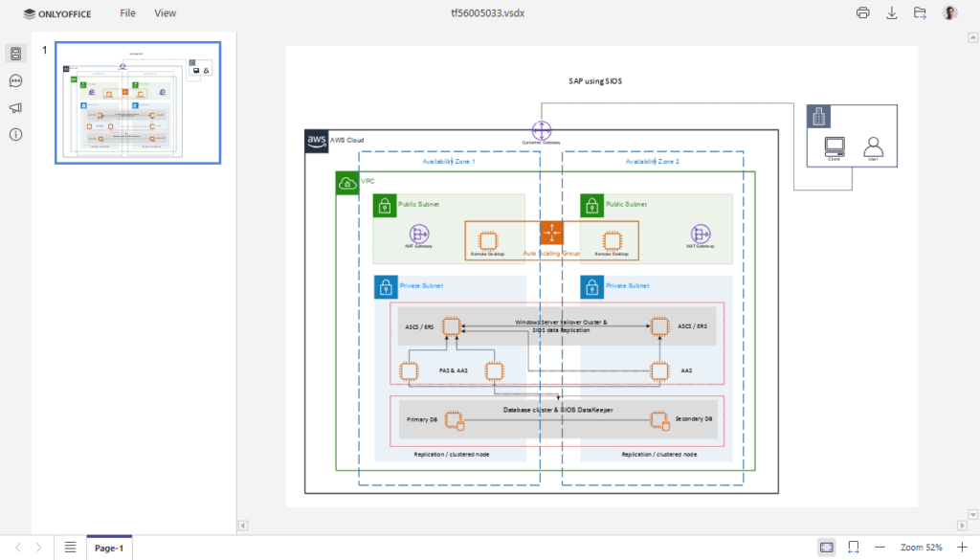Open the page thumbnails panel
This screenshot has width=980, height=560.
point(14,54)
